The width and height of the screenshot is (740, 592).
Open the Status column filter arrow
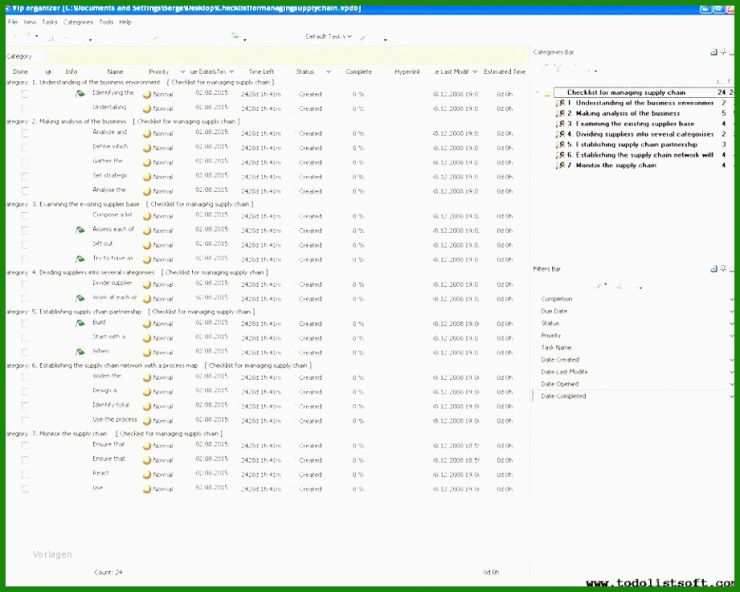pyautogui.click(x=328, y=72)
